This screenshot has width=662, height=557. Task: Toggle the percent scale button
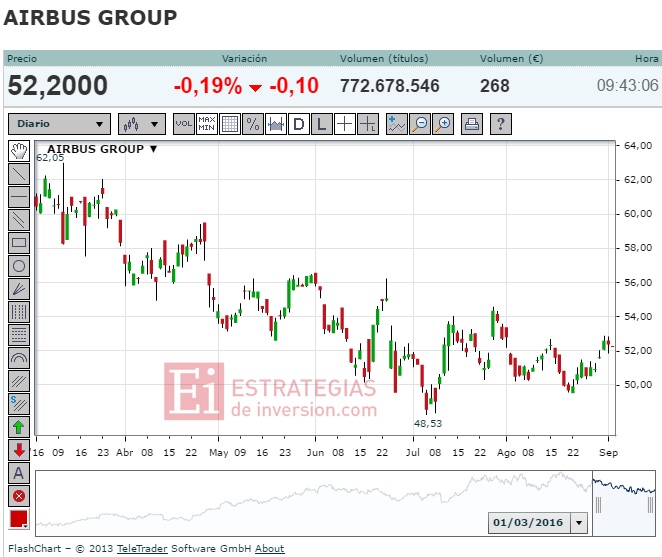[x=253, y=124]
